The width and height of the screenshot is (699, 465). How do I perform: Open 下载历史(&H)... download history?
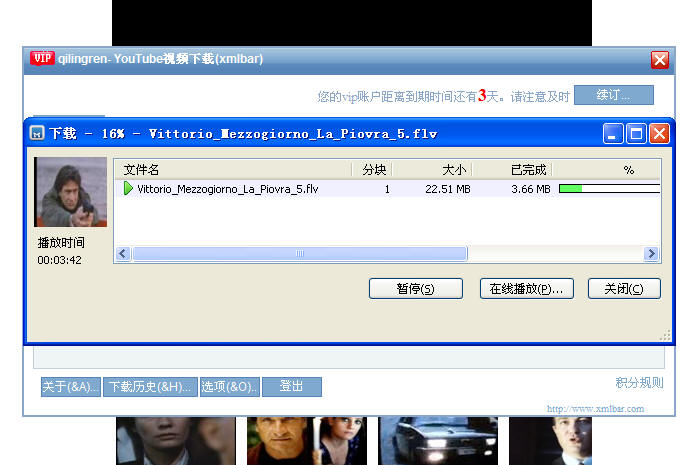[150, 387]
